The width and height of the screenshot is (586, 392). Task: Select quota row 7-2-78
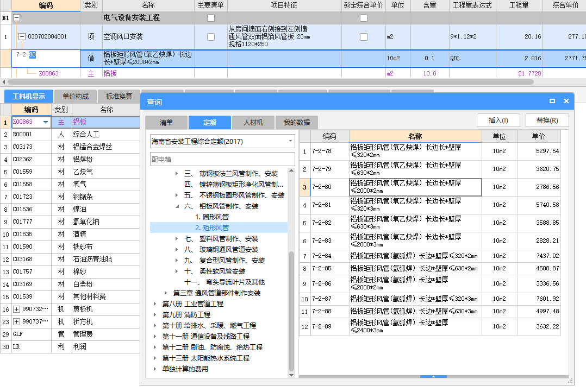click(x=430, y=151)
